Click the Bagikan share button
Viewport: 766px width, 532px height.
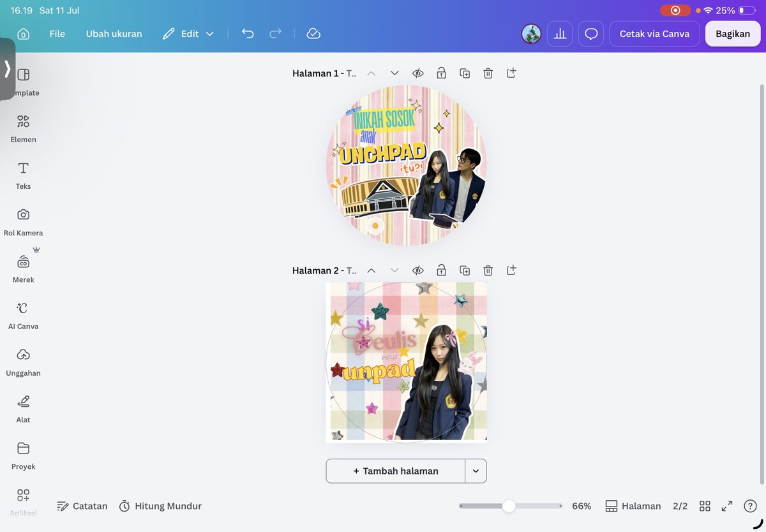tap(733, 34)
